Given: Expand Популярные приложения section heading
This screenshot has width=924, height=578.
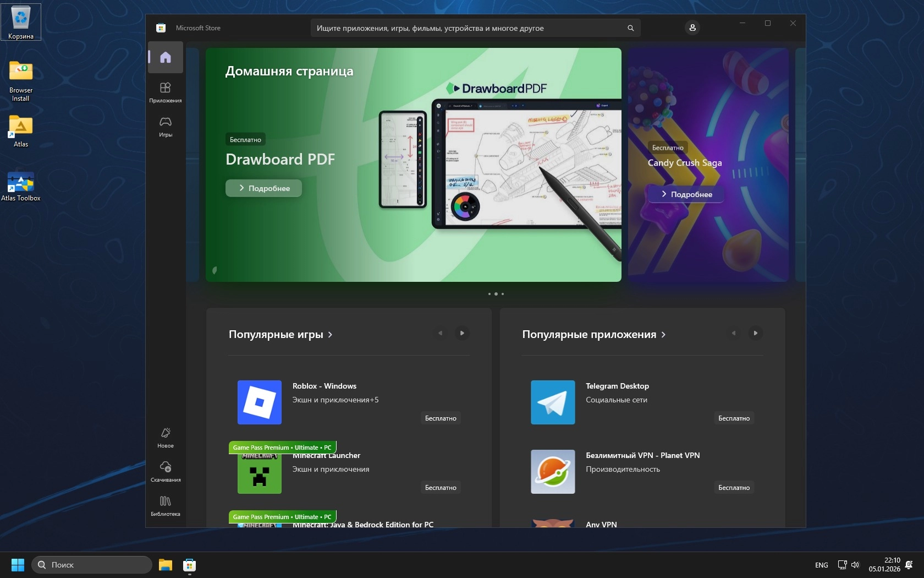Looking at the screenshot, I should (593, 335).
